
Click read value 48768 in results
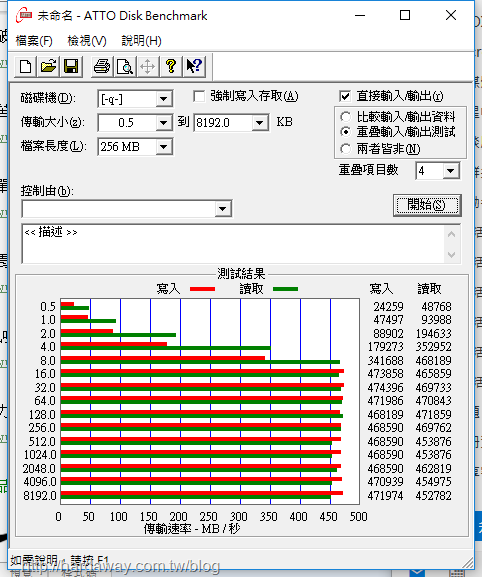click(436, 307)
